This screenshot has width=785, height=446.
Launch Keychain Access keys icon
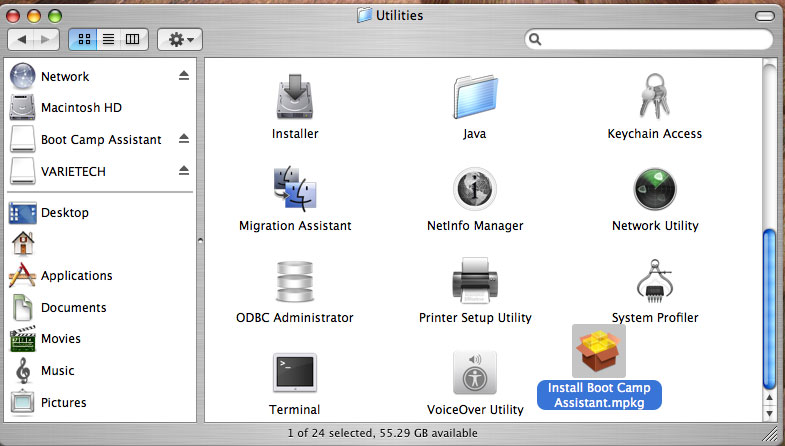[x=654, y=96]
